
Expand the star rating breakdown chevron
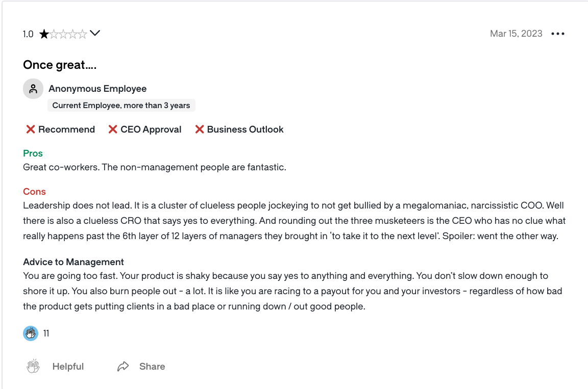[95, 34]
